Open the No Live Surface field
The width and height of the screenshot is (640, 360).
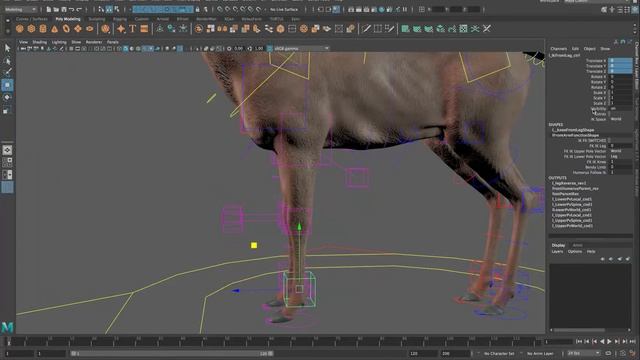284,9
